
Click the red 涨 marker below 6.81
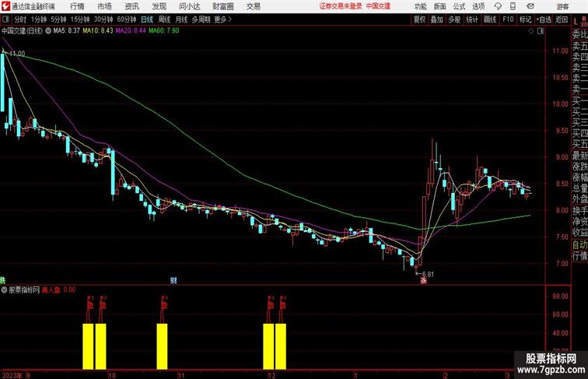click(x=424, y=280)
